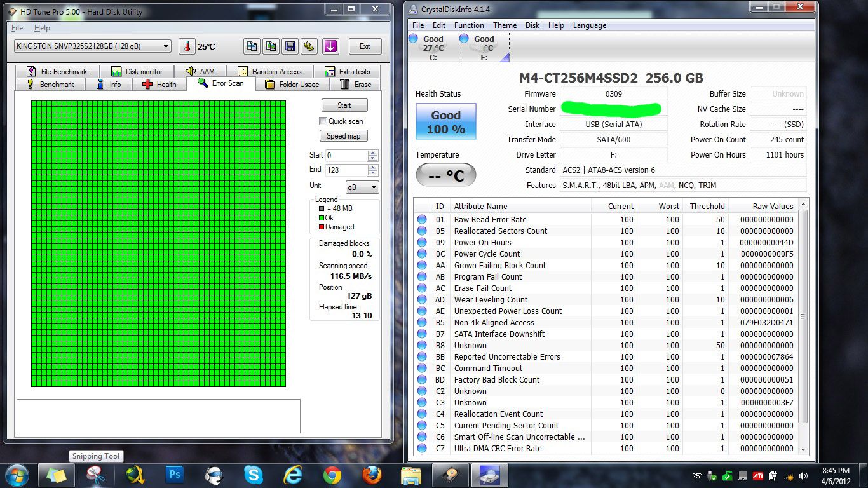Click status icon for Reported Uncorrectable Errors
The width and height of the screenshot is (868, 488).
click(422, 356)
